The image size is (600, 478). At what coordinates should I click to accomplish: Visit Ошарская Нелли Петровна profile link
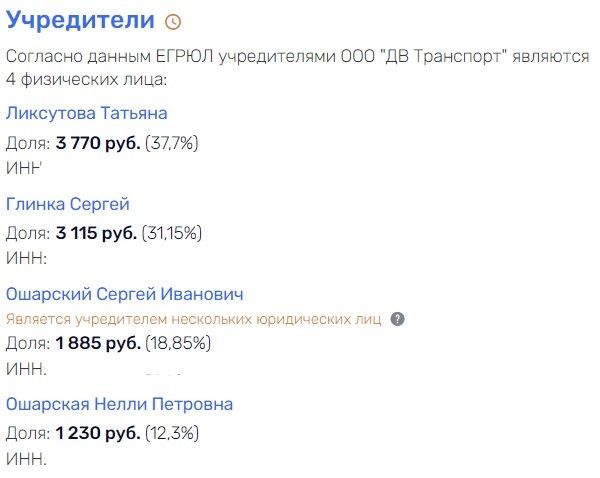(119, 404)
